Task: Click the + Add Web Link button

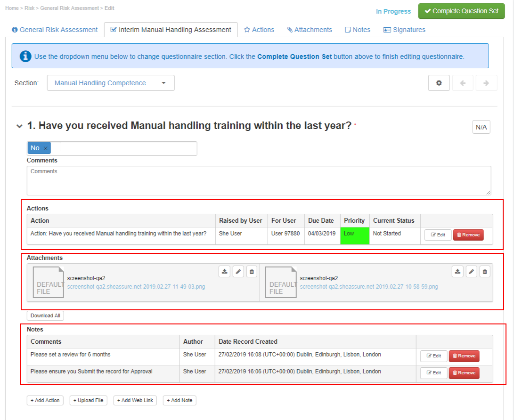Action: click(135, 400)
